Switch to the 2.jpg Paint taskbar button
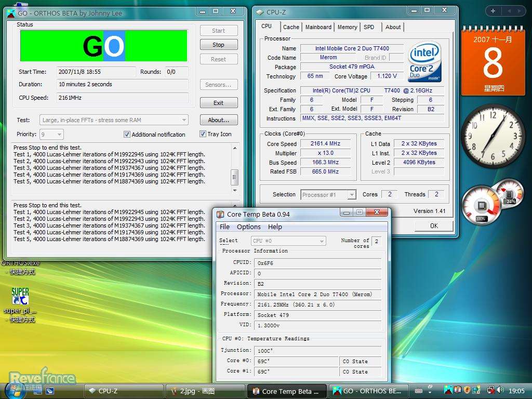The width and height of the screenshot is (532, 399). pos(206,391)
